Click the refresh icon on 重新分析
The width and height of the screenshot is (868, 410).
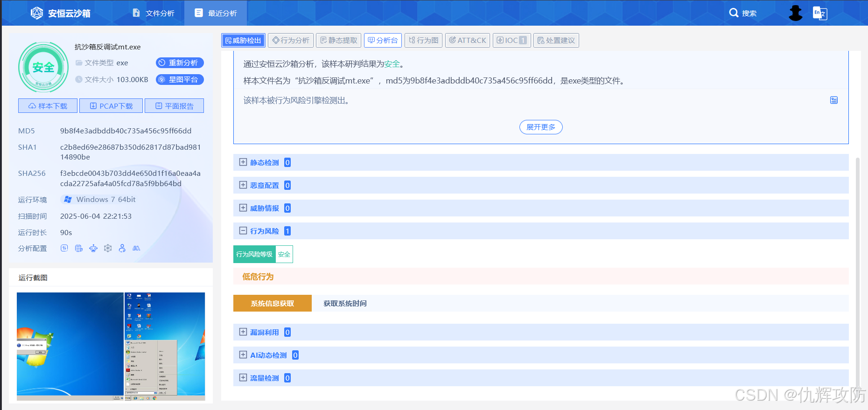[x=162, y=63]
